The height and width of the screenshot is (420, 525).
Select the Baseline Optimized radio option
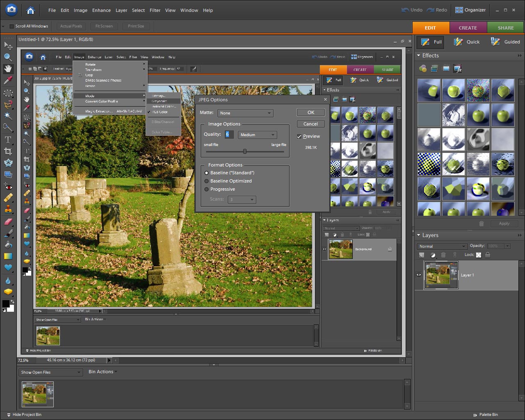(206, 181)
